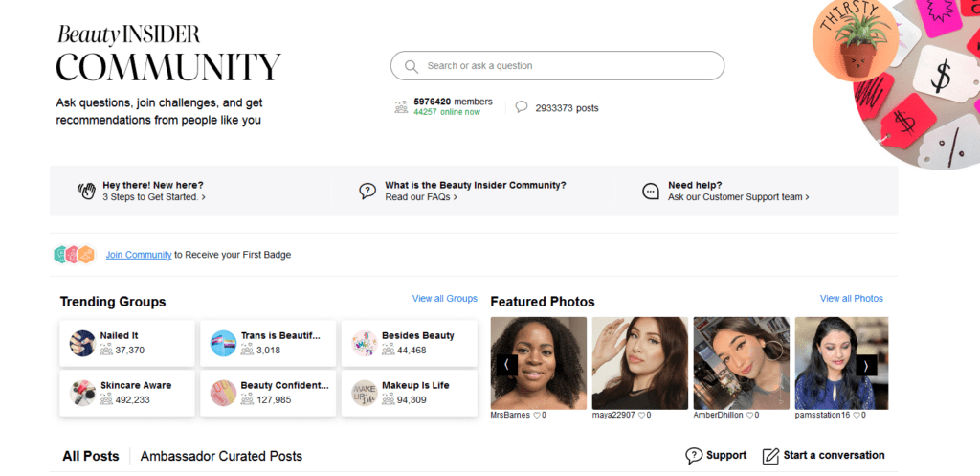
Task: Open pamsstation16's featured photo
Action: click(x=841, y=363)
